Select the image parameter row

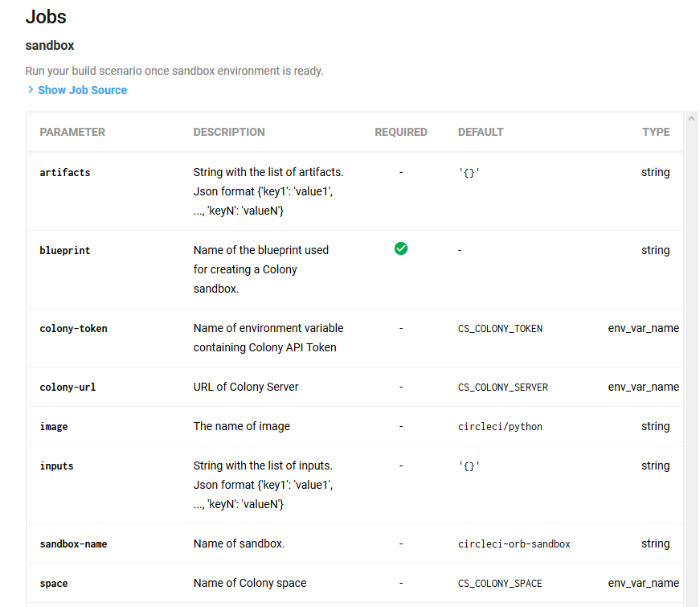tap(53, 426)
